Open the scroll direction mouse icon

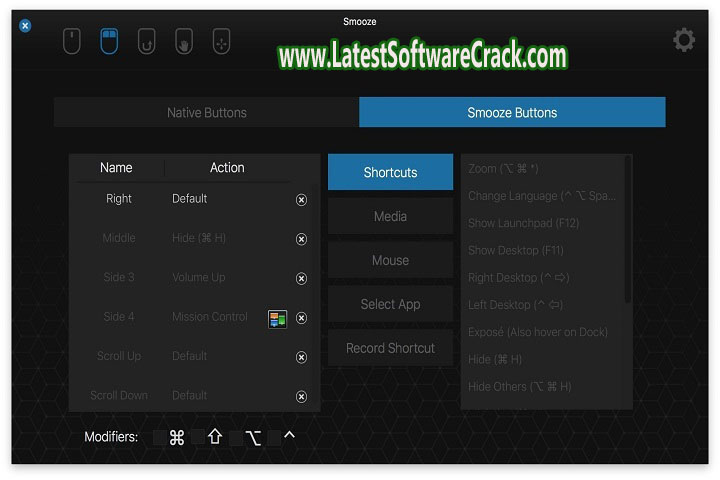click(x=146, y=41)
